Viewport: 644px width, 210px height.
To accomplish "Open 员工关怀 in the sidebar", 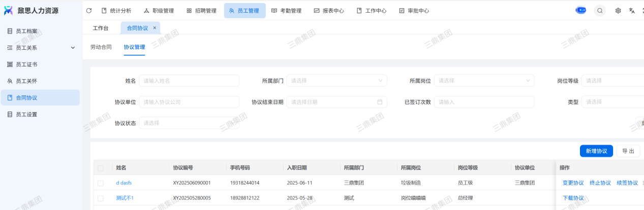I will [x=26, y=81].
